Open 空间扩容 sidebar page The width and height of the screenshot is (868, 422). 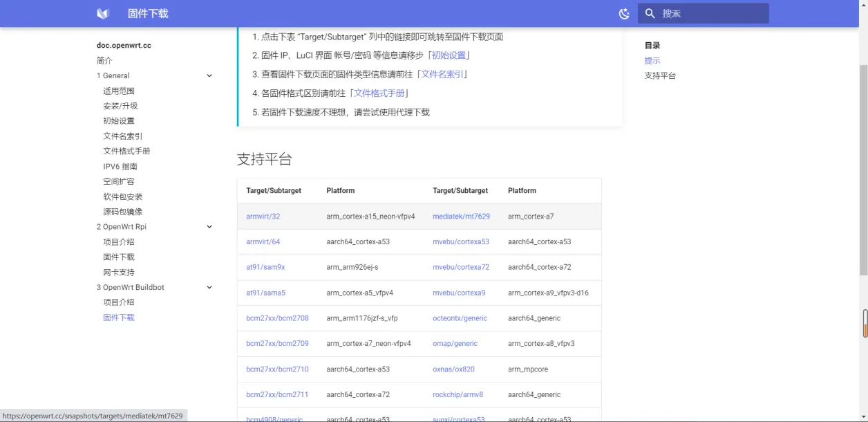point(119,182)
